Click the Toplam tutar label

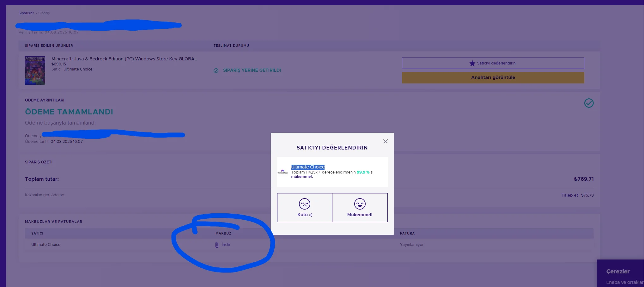42,179
